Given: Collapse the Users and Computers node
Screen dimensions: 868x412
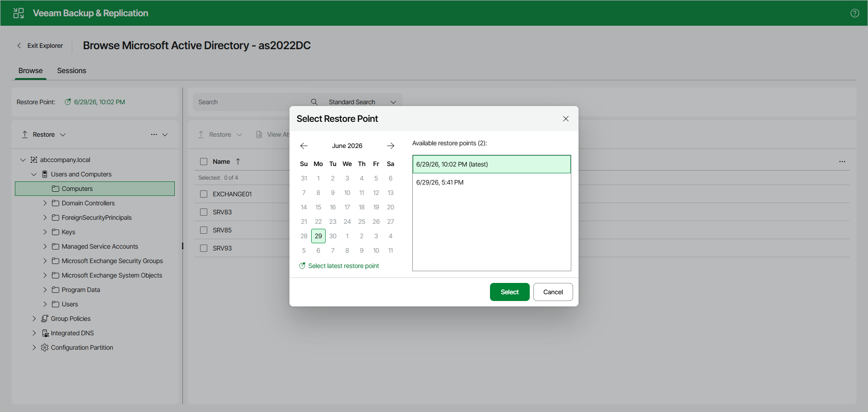Looking at the screenshot, I should pos(34,174).
